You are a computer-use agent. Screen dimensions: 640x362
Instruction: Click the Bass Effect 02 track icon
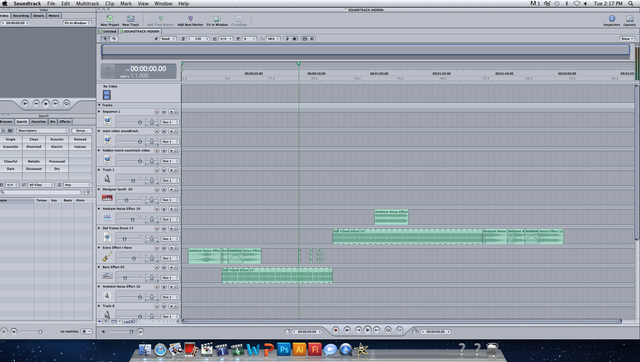107,276
